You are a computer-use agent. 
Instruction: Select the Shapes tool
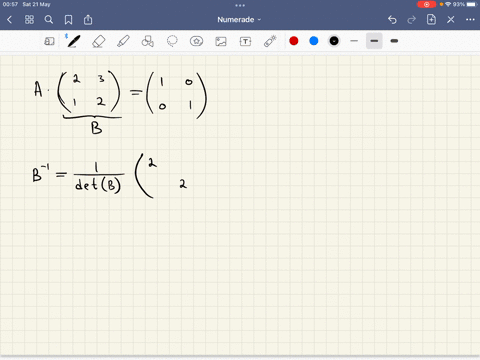tap(147, 41)
